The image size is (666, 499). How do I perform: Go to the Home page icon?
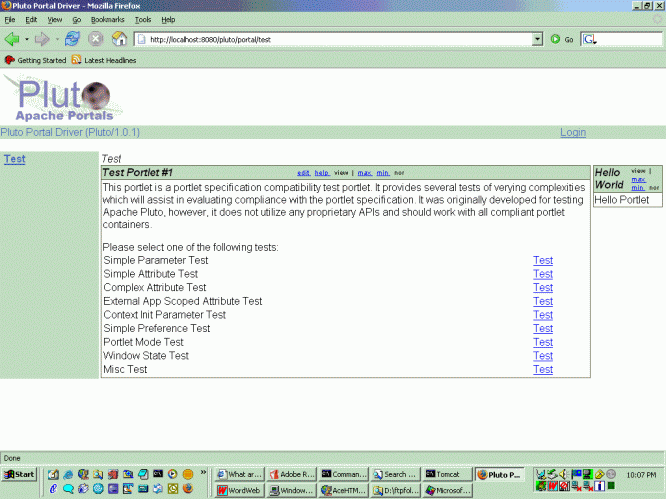coord(120,39)
